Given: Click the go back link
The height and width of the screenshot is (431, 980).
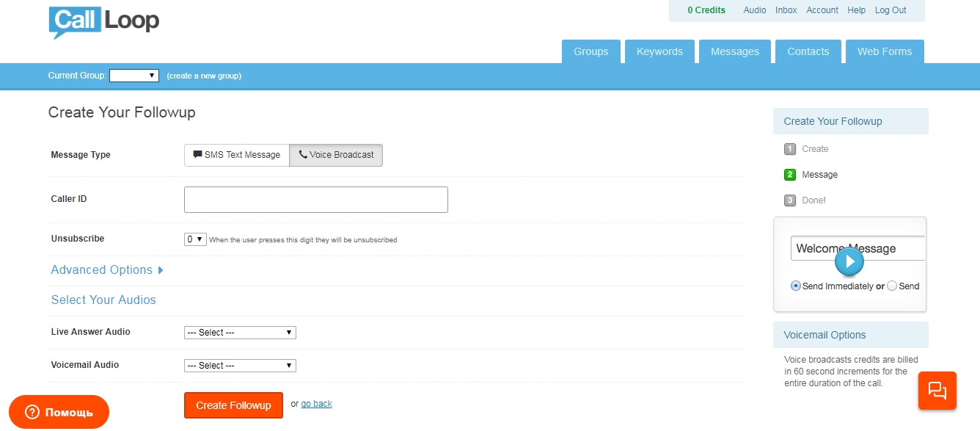Looking at the screenshot, I should pyautogui.click(x=316, y=404).
